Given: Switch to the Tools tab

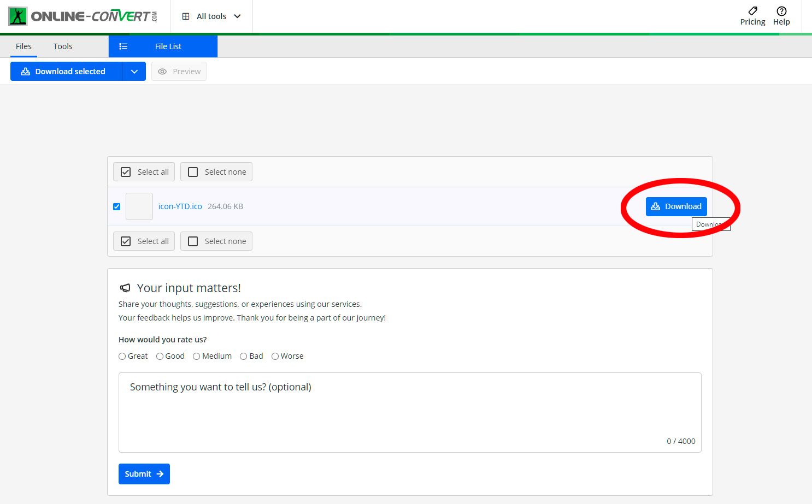Looking at the screenshot, I should [x=62, y=46].
